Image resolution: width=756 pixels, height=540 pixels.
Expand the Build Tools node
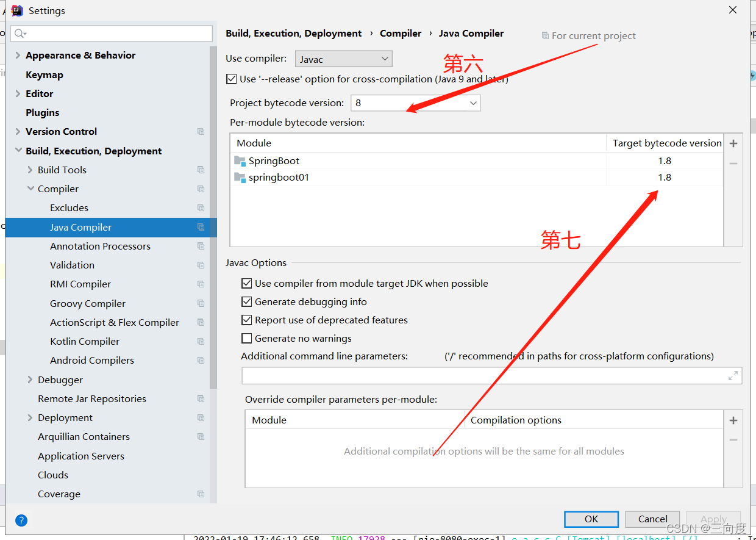[30, 170]
